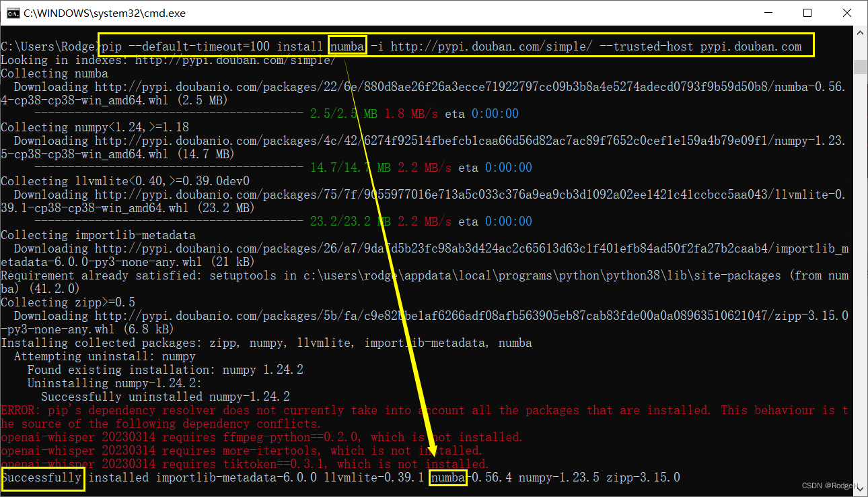
Task: Click 'Collecting numpy<1.24,>=1.18' line
Action: (x=95, y=127)
